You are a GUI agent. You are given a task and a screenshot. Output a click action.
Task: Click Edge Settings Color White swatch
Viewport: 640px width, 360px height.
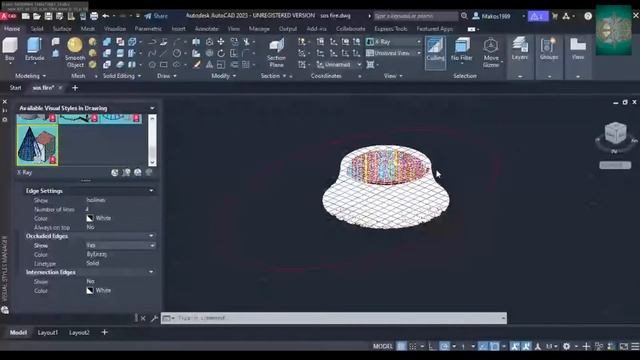(90, 218)
